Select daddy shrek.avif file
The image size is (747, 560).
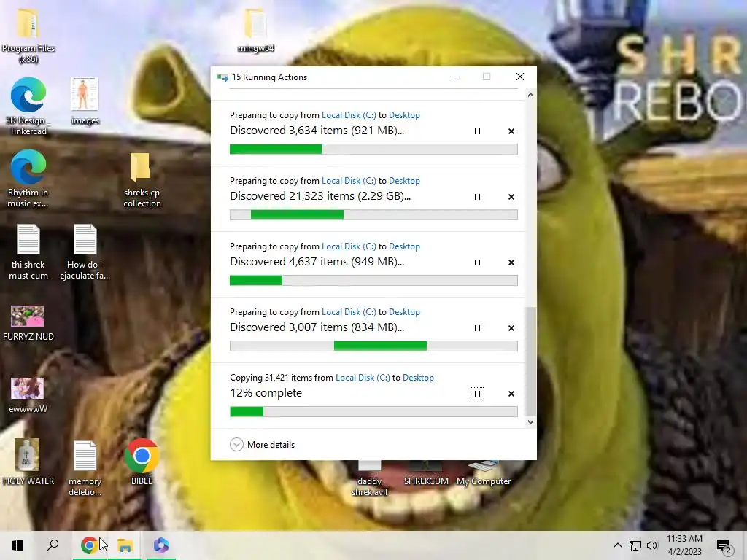(370, 479)
